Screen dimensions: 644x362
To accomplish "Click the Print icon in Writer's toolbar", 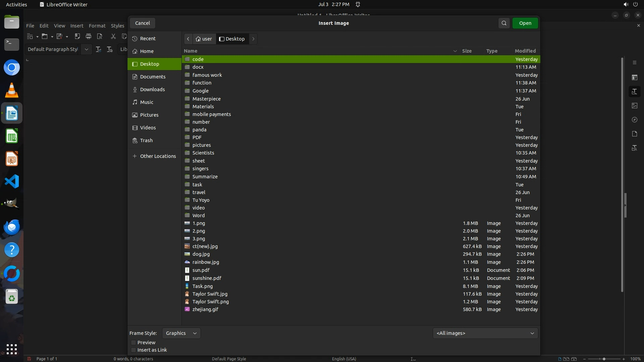I will (x=89, y=36).
